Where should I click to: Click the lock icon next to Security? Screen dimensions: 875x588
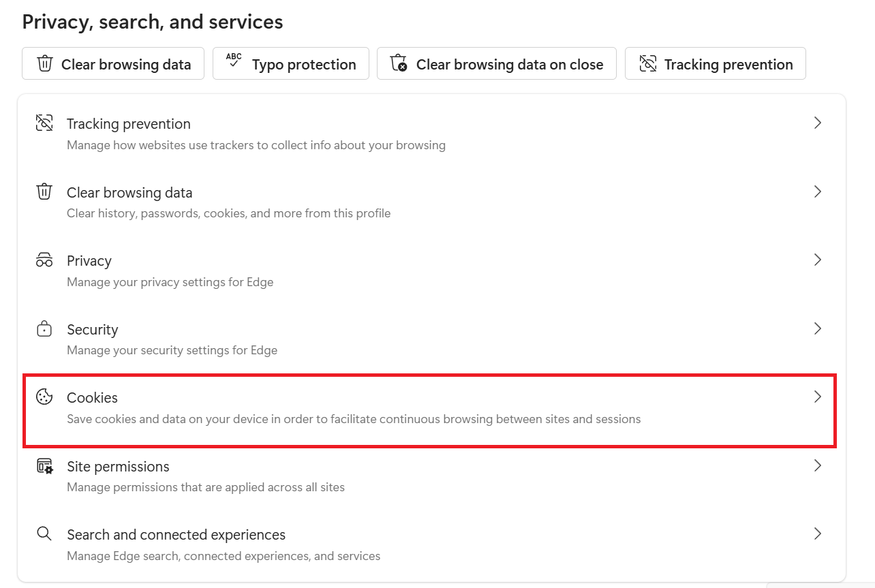[44, 329]
